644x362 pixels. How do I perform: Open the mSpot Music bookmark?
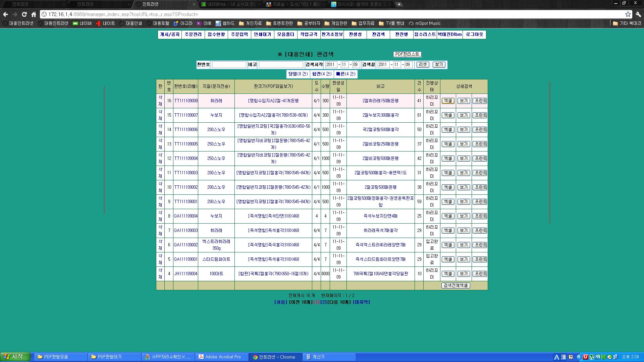(x=425, y=23)
